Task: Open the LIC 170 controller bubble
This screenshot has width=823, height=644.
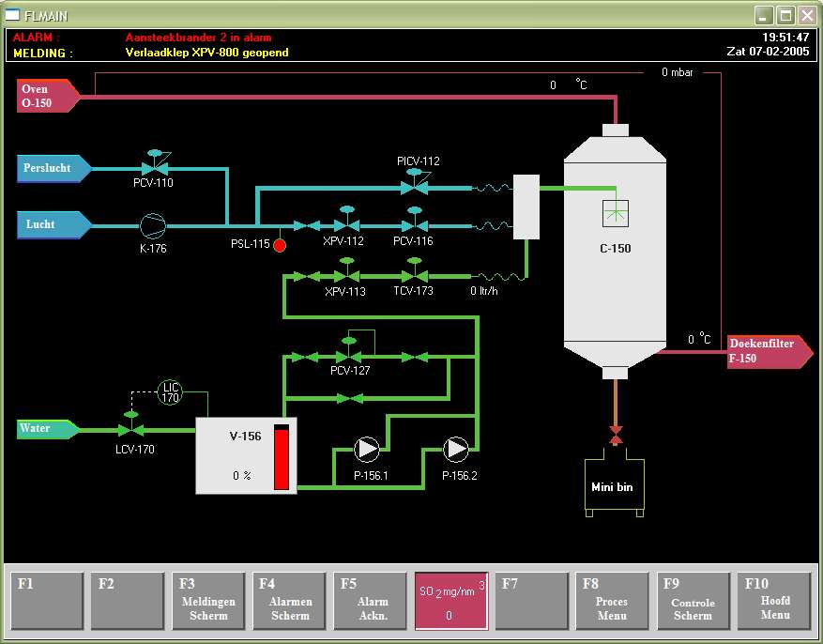Action: tap(170, 391)
